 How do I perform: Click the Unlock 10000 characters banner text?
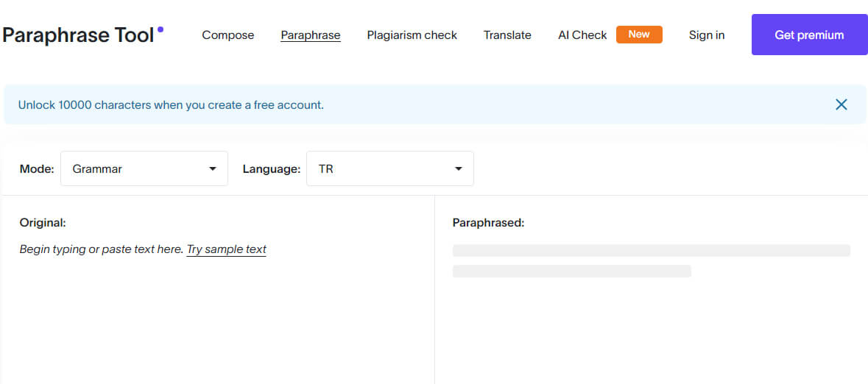tap(171, 105)
